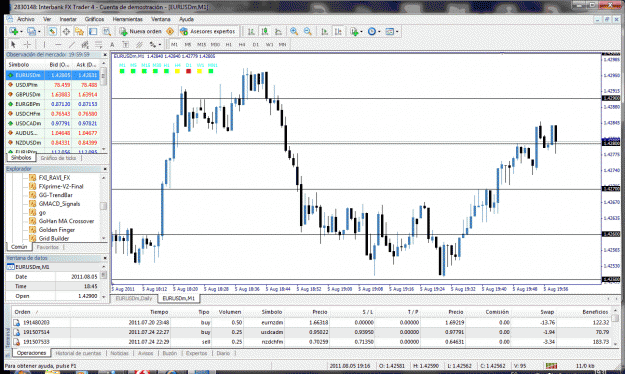Open a new chart via toolbar icon

(x=13, y=31)
